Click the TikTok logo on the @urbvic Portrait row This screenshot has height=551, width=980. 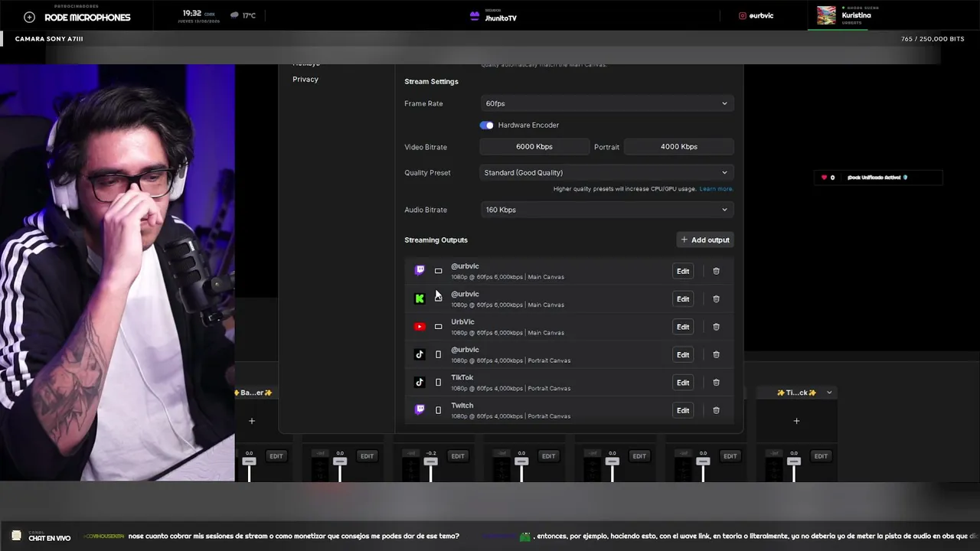(x=420, y=354)
